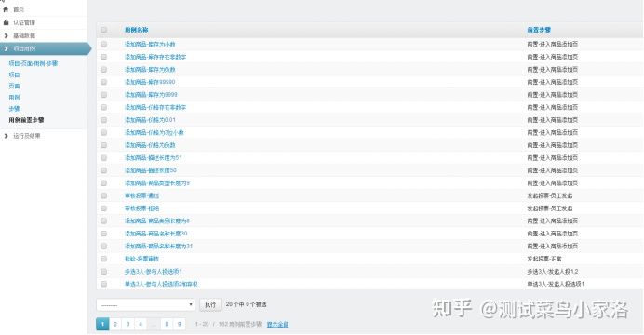The height and width of the screenshot is (335, 644).
Task: Open the 添加商品-库存为9999 link
Action: coord(151,94)
